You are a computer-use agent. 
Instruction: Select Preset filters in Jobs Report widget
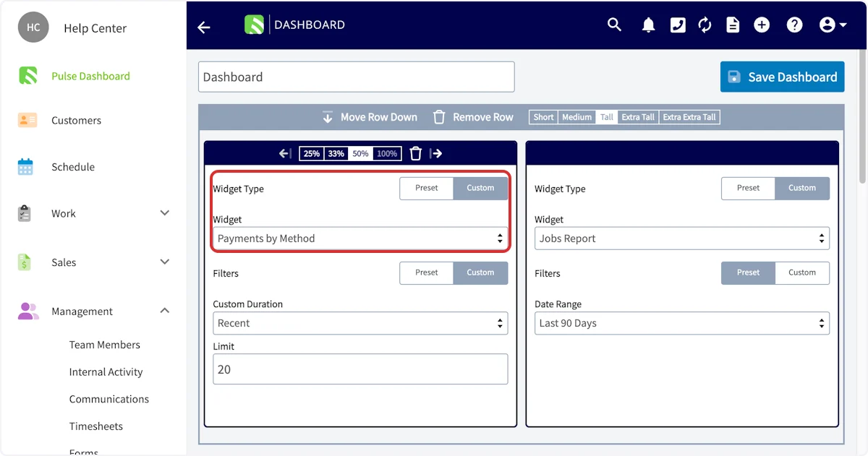tap(749, 272)
